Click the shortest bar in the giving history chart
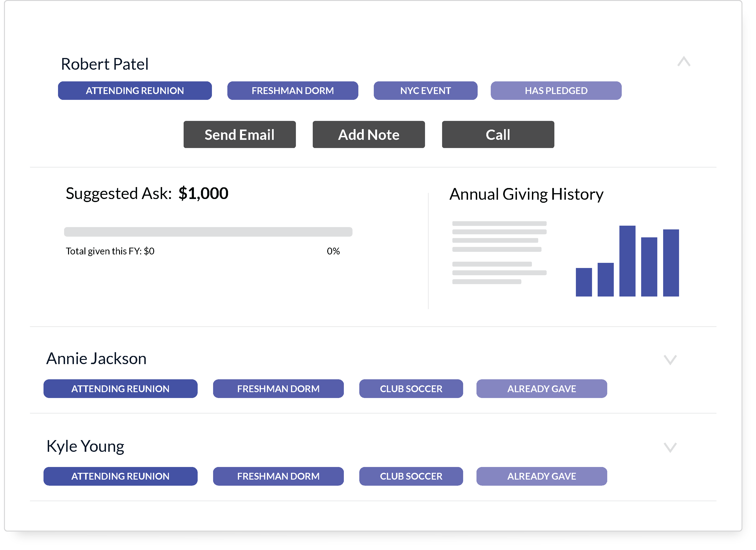Image resolution: width=756 pixels, height=550 pixels. [584, 282]
